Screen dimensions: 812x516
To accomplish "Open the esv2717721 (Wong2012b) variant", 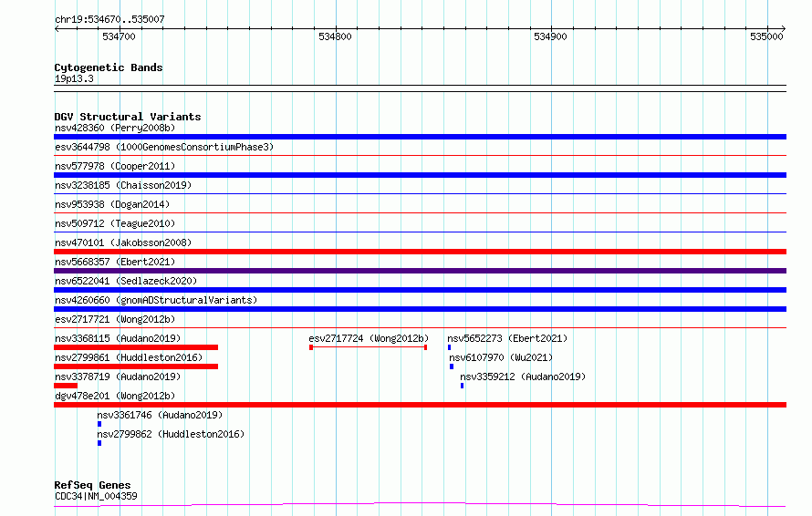I will tap(115, 319).
